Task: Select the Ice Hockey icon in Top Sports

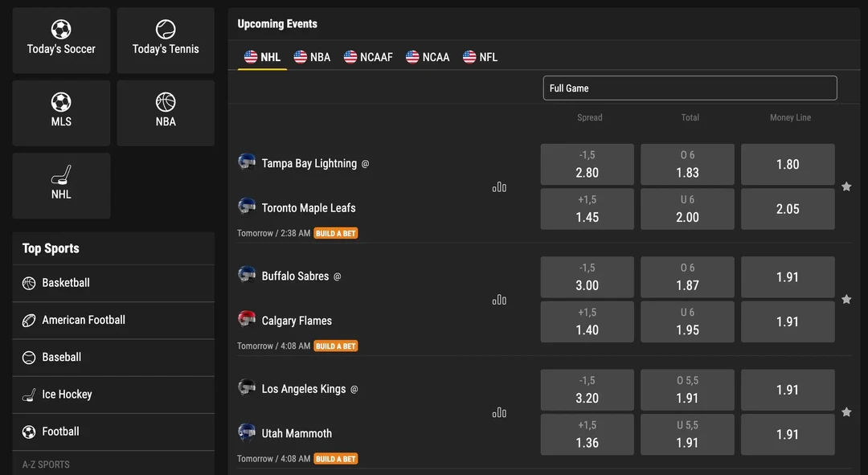Action: click(x=29, y=394)
